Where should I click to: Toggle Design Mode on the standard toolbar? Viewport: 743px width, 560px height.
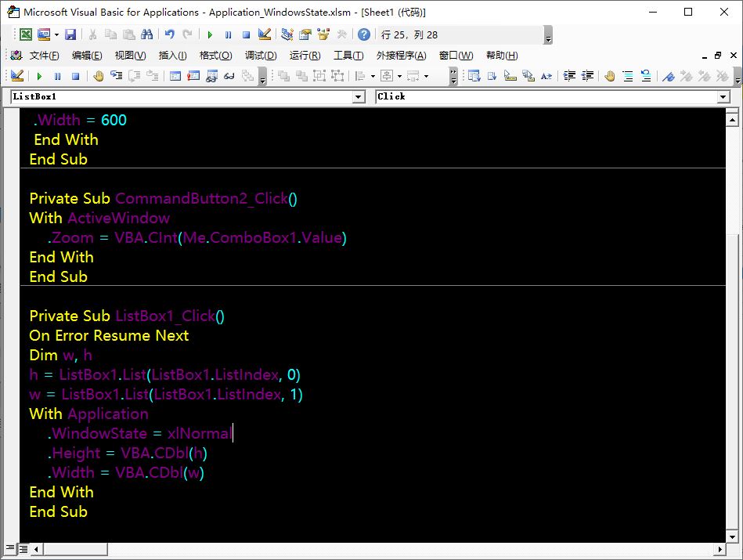point(265,34)
